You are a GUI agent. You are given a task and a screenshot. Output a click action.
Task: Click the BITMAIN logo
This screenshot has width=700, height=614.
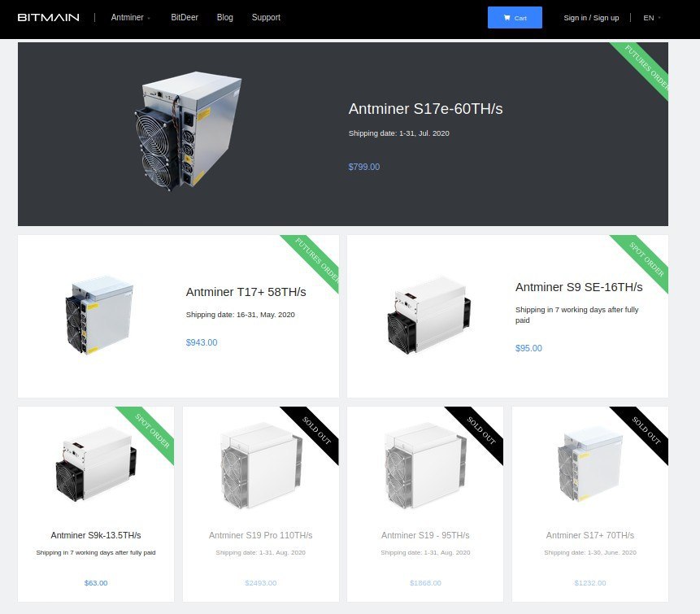point(48,17)
